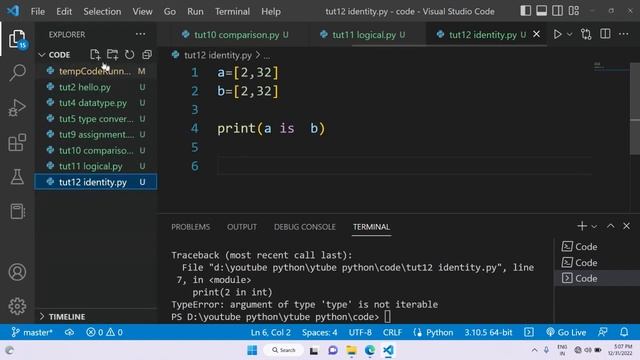Open the Terminal menu
This screenshot has width=640, height=360.
click(232, 11)
